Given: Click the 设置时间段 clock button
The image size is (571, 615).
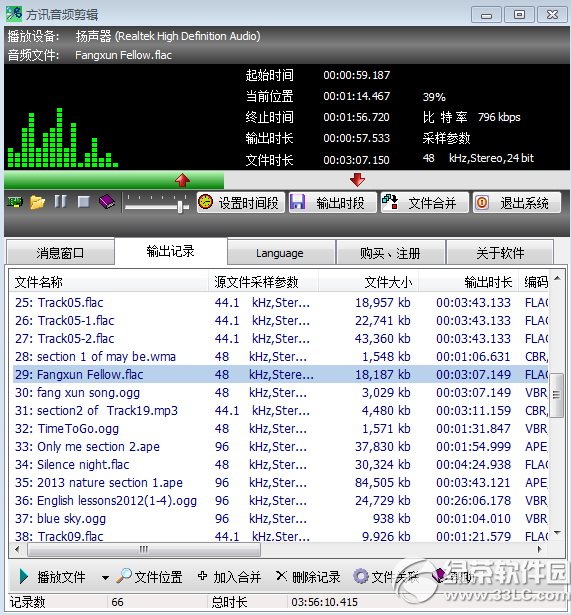Looking at the screenshot, I should click(240, 203).
